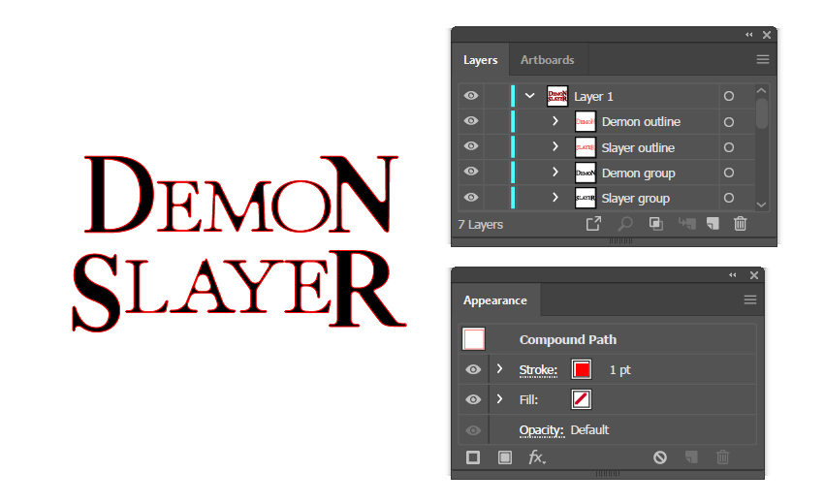
Task: Click Collect For Export icon in Layers panel
Action: [x=593, y=224]
